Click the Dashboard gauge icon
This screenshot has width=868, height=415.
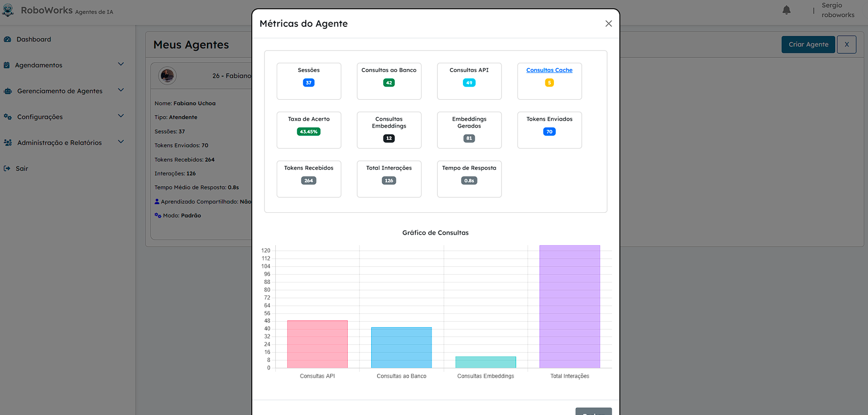point(7,39)
